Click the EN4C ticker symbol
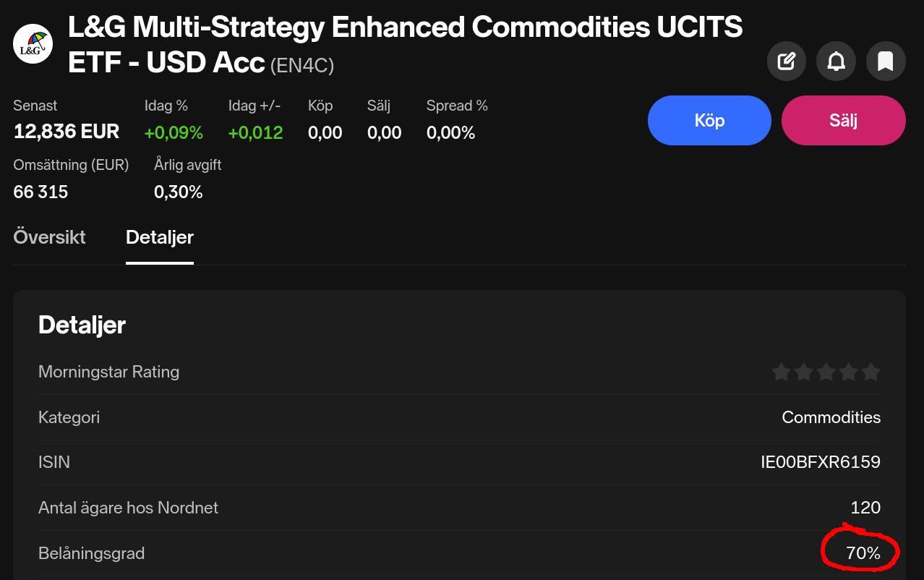 pyautogui.click(x=302, y=66)
